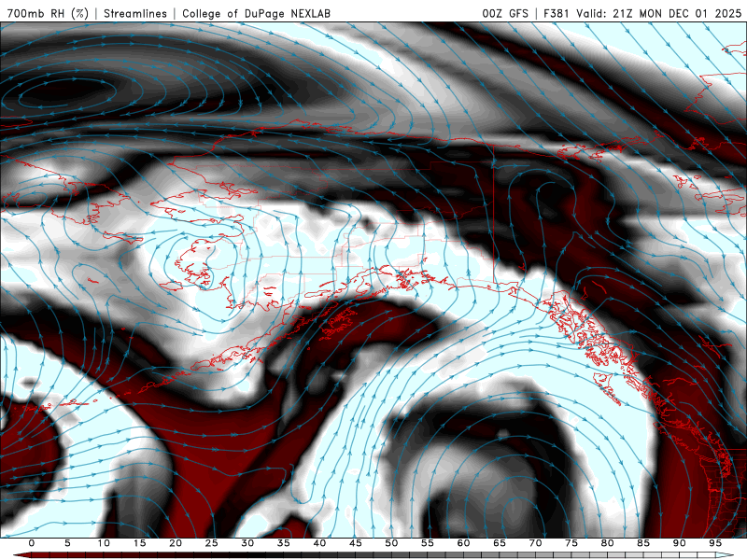Click the color scale label "5"

pyautogui.click(x=67, y=543)
